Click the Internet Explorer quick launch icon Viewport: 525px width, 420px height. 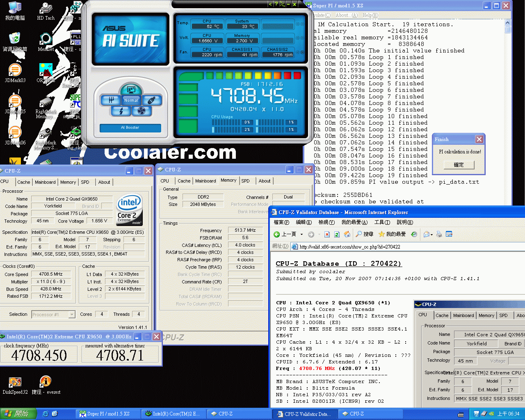tap(46, 414)
